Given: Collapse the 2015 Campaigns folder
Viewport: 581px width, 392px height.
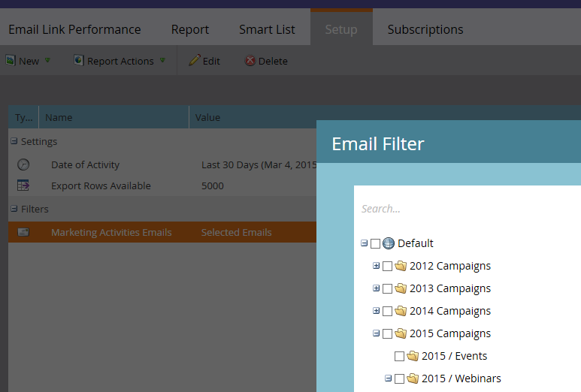Looking at the screenshot, I should click(x=377, y=333).
